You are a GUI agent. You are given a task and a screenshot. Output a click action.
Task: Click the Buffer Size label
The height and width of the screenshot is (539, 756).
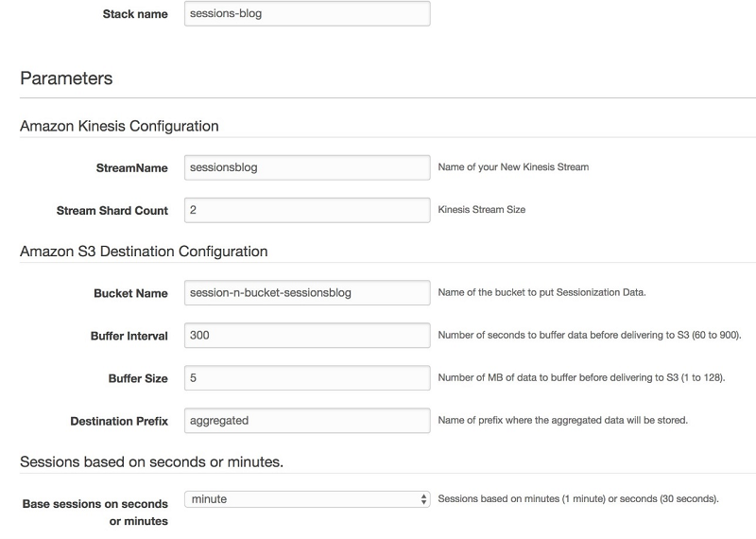tap(138, 379)
